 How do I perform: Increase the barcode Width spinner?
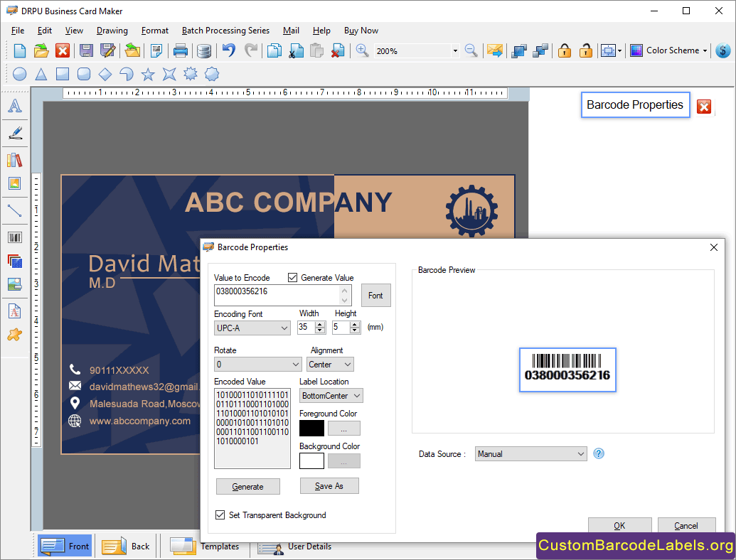point(320,324)
